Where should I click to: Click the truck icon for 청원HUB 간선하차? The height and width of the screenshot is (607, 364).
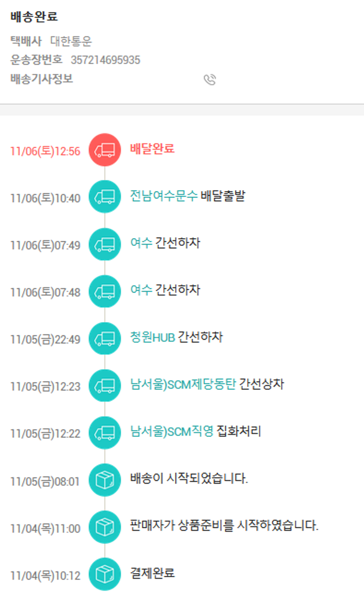click(x=104, y=338)
